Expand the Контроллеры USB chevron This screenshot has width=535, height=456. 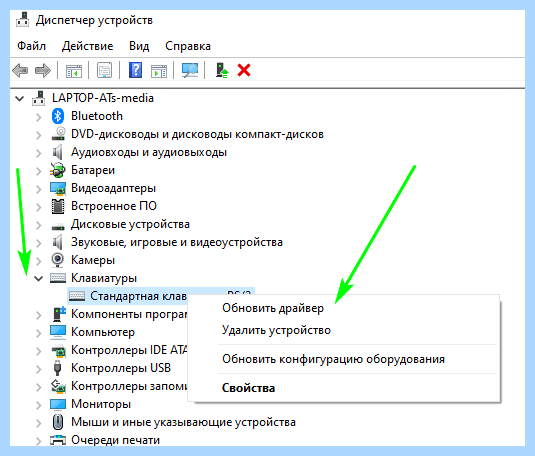[x=39, y=369]
